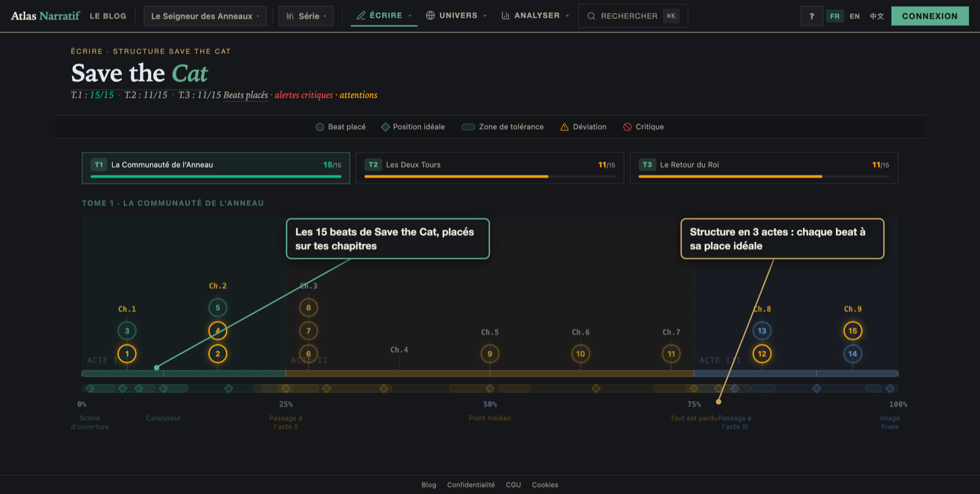980x494 pixels.
Task: Click the Point médian label
Action: coord(490,419)
